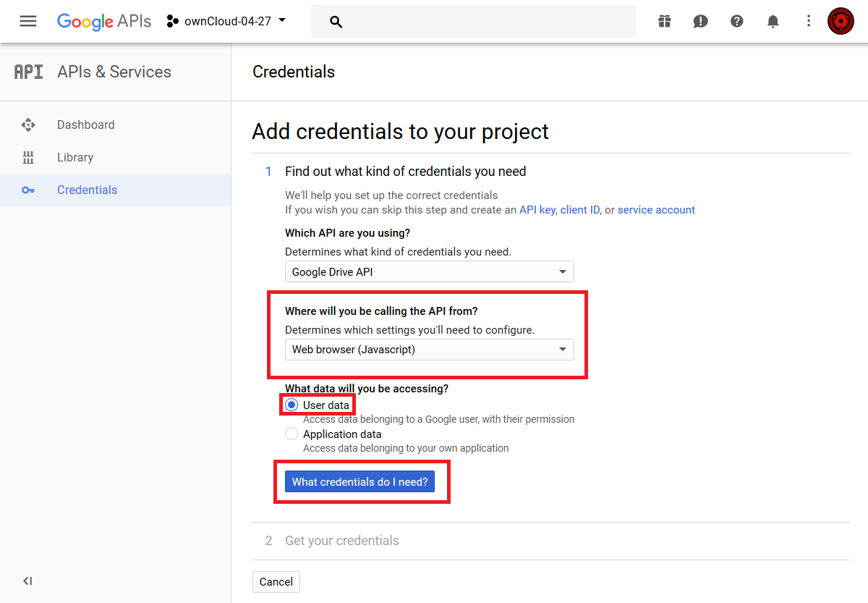Screen dimensions: 868x603
Task: Open the apps grid launcher
Action: 664,21
